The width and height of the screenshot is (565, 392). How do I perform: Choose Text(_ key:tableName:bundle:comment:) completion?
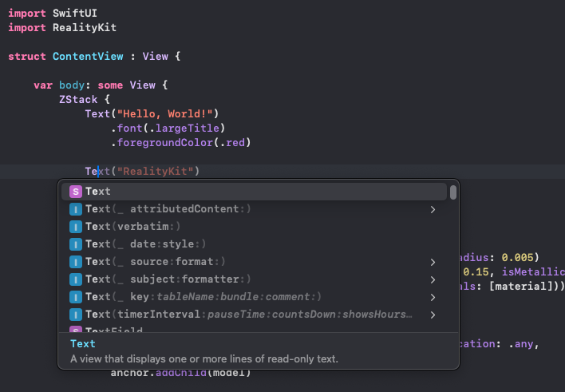coord(254,297)
